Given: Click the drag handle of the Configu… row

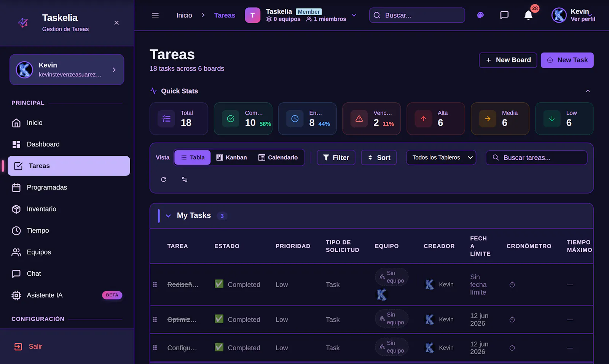Looking at the screenshot, I should [x=155, y=348].
